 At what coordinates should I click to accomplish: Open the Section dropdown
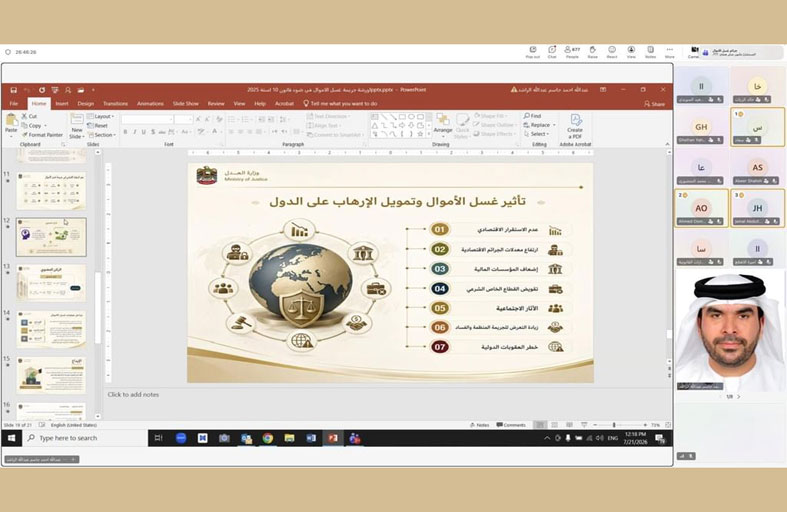point(102,135)
